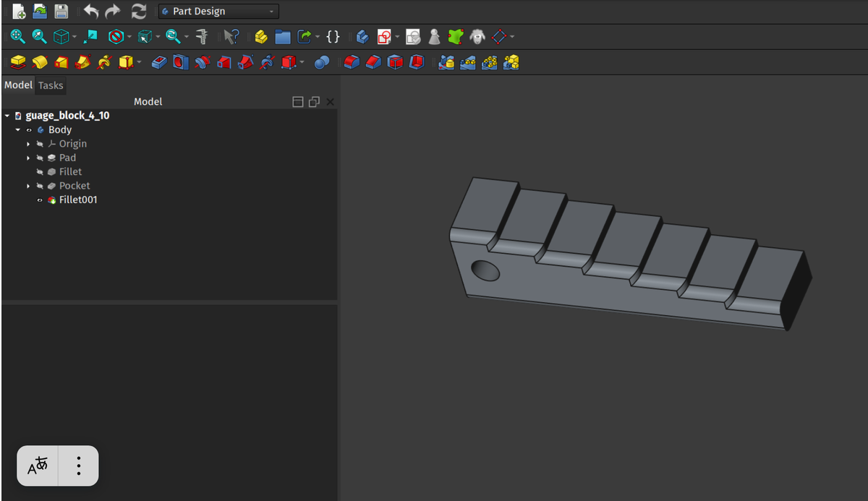Viewport: 868px width, 501px height.
Task: Create a Mirrored feature
Action: click(x=446, y=63)
